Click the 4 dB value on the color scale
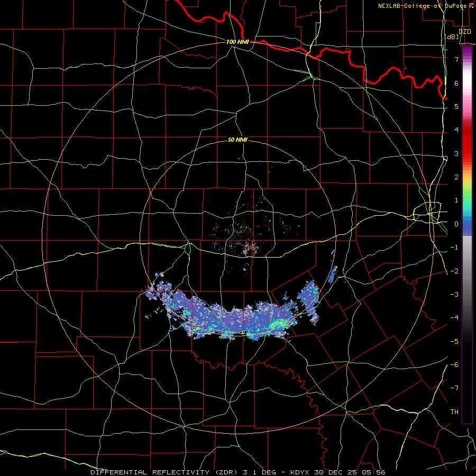Viewport: 476px width, 476px height. pyautogui.click(x=456, y=130)
